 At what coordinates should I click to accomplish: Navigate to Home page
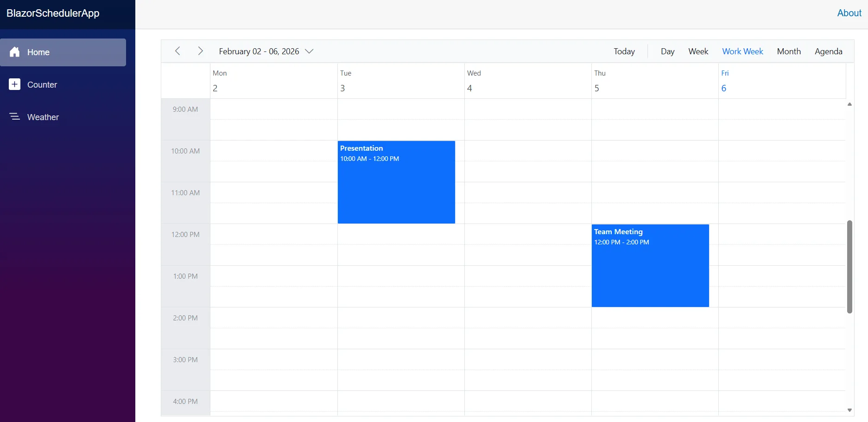point(63,52)
